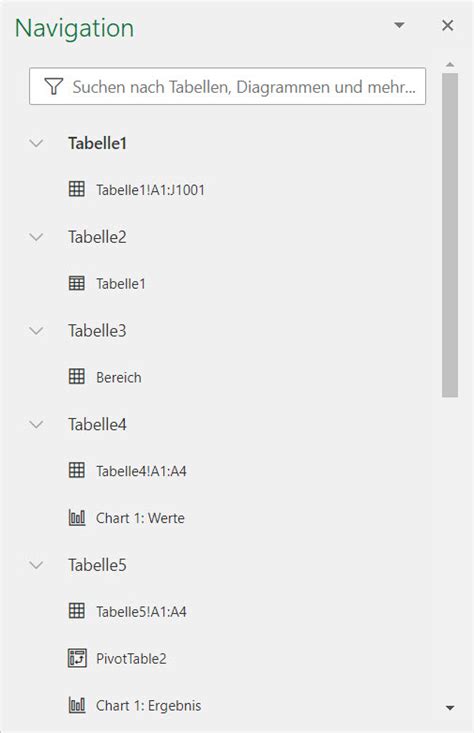
Task: Click the grid icon beside Tabelle5!A1:A4
Action: [77, 611]
